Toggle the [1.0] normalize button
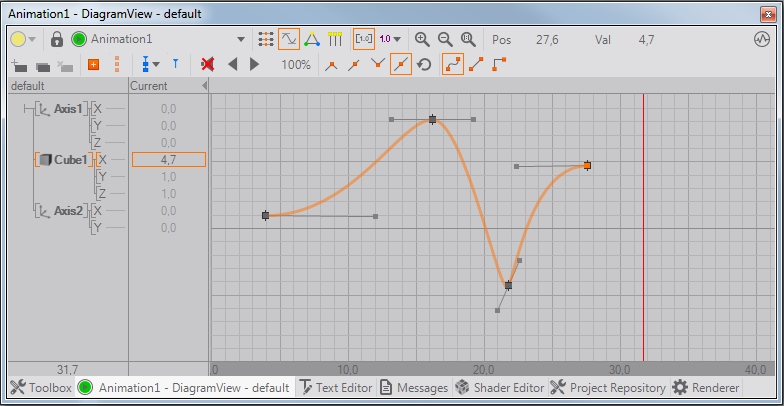Viewport: 784px width, 406px height. [364, 39]
